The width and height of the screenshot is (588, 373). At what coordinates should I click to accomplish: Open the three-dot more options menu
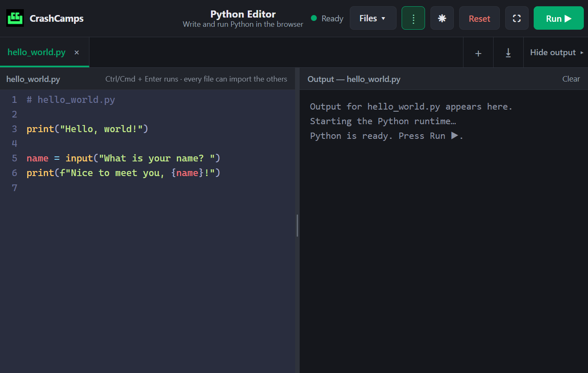point(413,18)
